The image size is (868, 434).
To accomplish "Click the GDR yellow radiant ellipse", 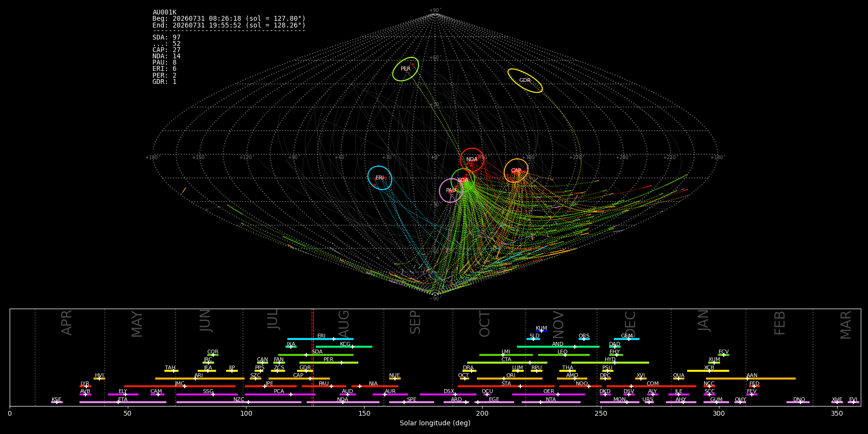I will pos(525,81).
